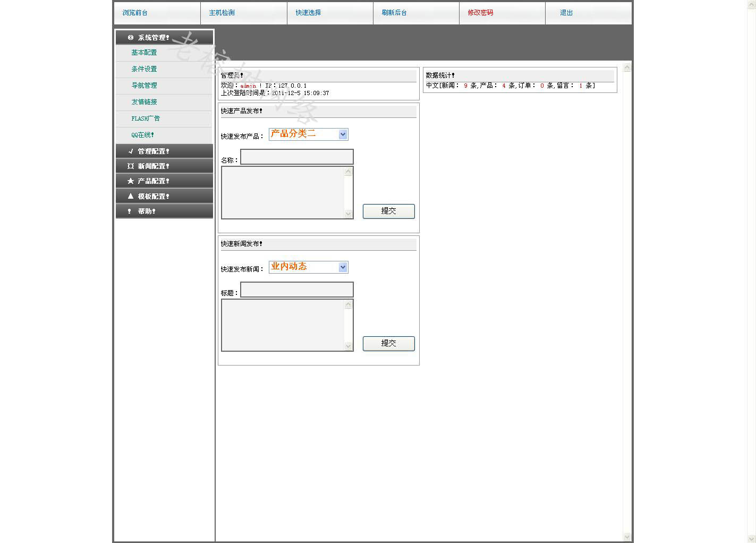Click 退出 to log out
Image resolution: width=756 pixels, height=543 pixels.
[566, 13]
